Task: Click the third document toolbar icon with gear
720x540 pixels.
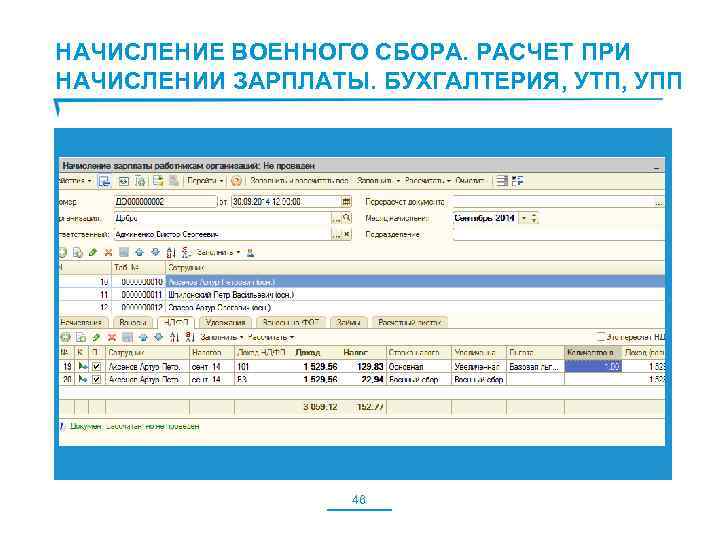Action: [141, 181]
